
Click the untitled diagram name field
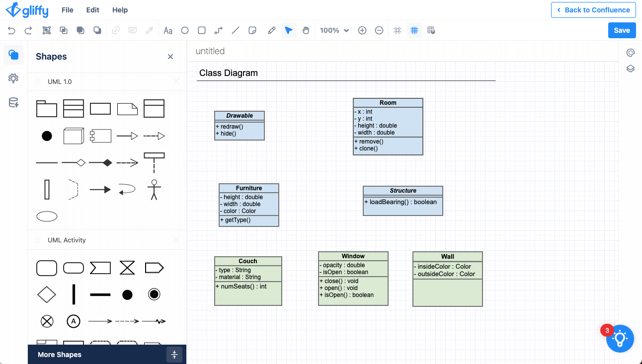pos(210,51)
